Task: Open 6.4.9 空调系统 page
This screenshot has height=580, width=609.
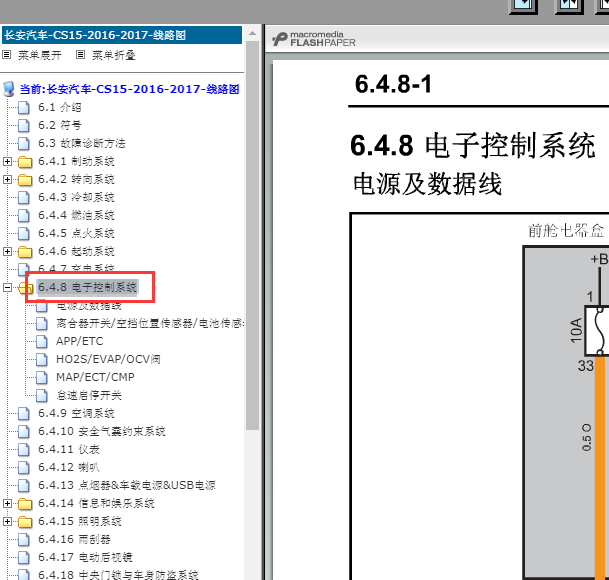Action: [76, 413]
